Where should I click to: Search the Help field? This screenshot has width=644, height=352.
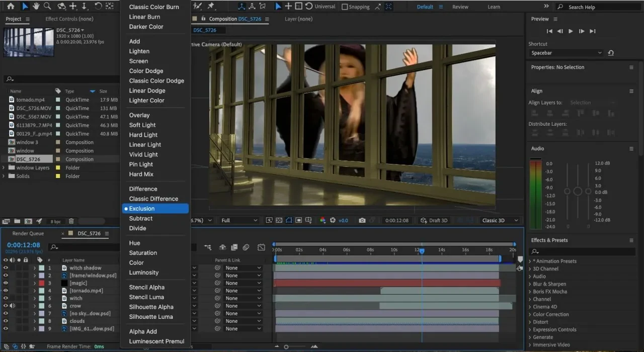(x=598, y=7)
